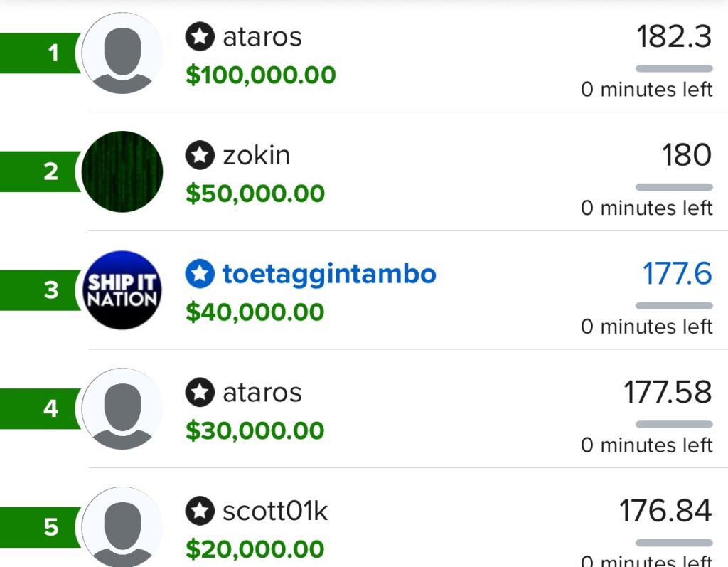The height and width of the screenshot is (567, 728).
Task: Click the 182.3 score for first place
Action: click(x=674, y=37)
